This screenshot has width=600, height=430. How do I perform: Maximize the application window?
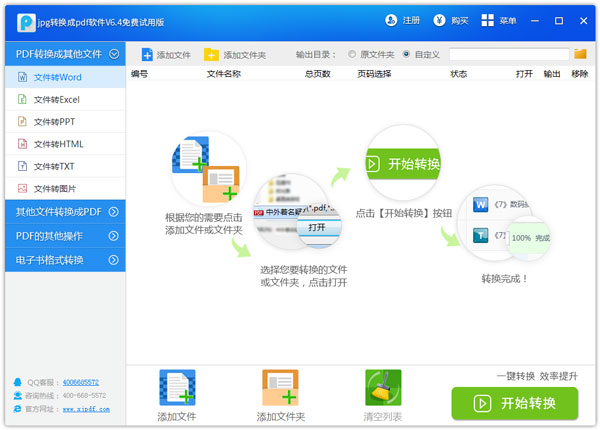[559, 21]
